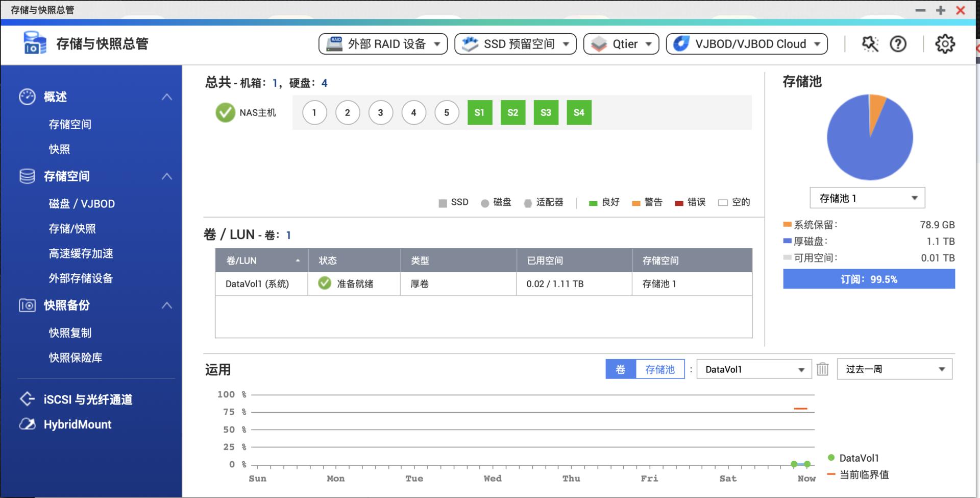Image resolution: width=980 pixels, height=498 pixels.
Task: Open 快照备份 snapshot backup section icon
Action: click(28, 305)
